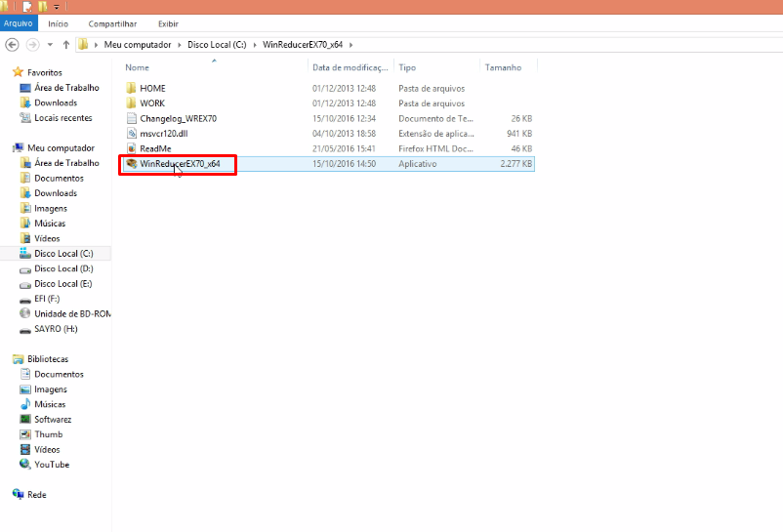Expand chevron after Disco Local (C:) breadcrumb
Viewport: 783px width, 532px height.
pyautogui.click(x=255, y=45)
